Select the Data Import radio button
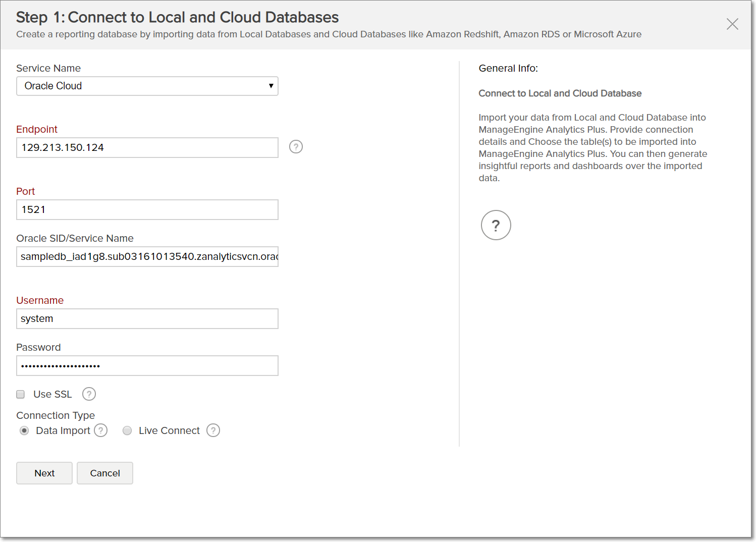The image size is (756, 542). click(x=24, y=430)
